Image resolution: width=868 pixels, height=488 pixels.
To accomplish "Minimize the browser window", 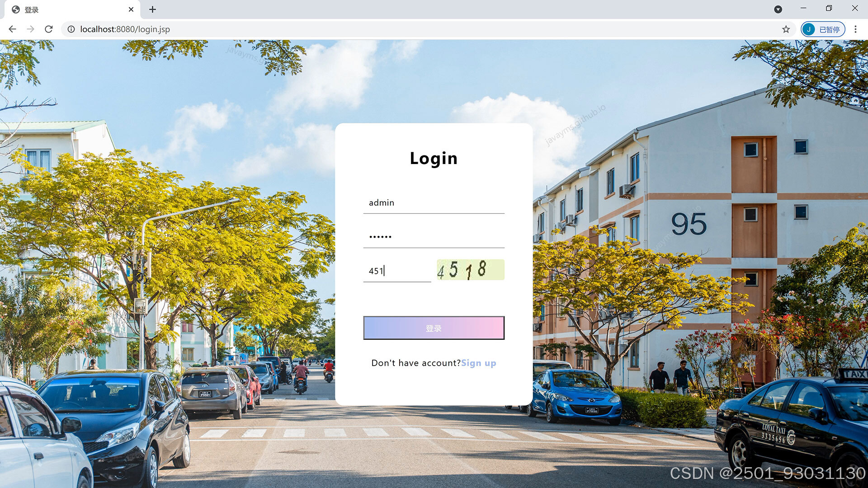I will point(803,9).
